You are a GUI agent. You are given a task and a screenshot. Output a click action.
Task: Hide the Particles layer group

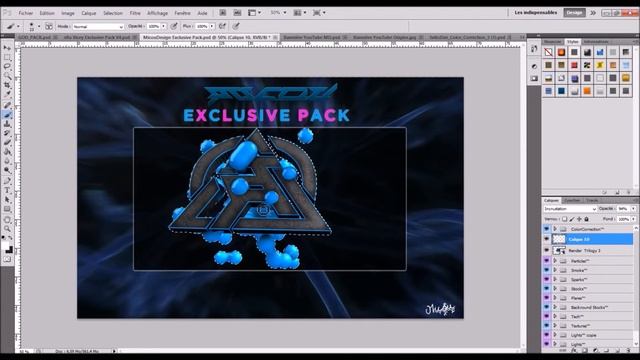(547, 260)
